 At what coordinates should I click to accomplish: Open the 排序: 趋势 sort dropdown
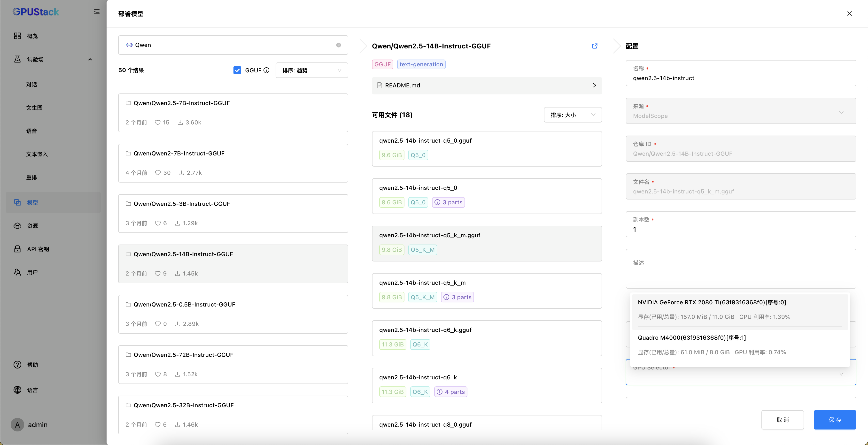coord(311,70)
